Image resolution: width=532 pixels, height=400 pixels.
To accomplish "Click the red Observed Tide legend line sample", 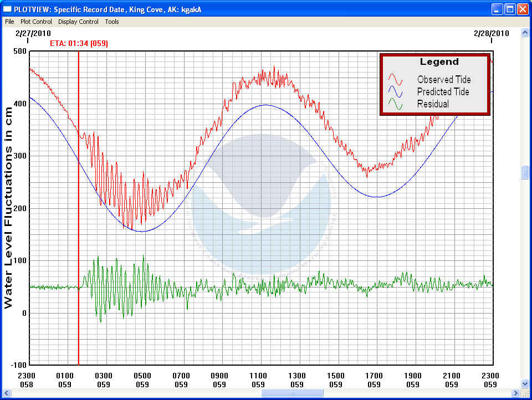I will [395, 79].
